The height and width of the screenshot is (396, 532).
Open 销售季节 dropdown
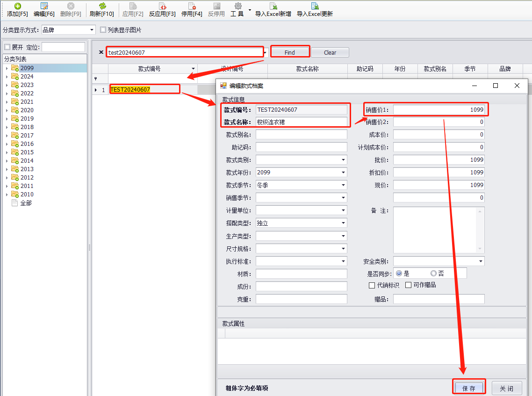click(x=343, y=198)
